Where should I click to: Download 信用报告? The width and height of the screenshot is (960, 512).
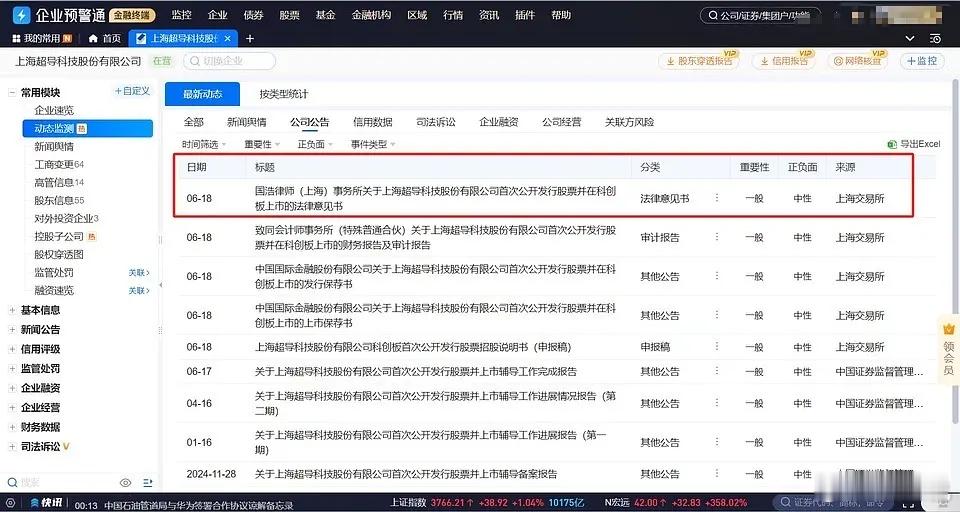pos(784,61)
